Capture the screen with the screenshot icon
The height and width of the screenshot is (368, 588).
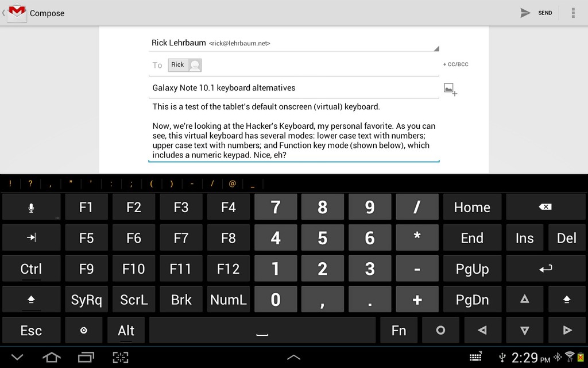(121, 357)
